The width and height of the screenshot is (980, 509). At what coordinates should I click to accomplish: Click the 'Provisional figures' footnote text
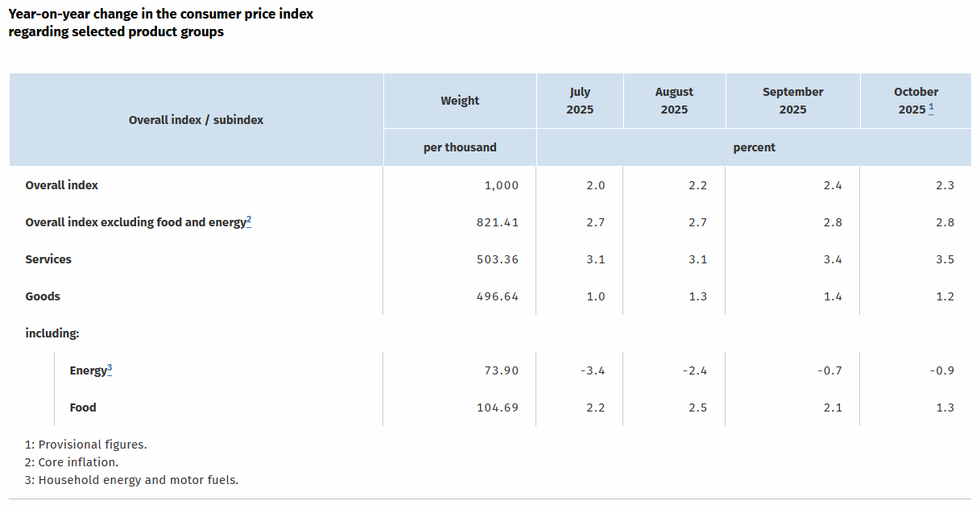pos(92,445)
